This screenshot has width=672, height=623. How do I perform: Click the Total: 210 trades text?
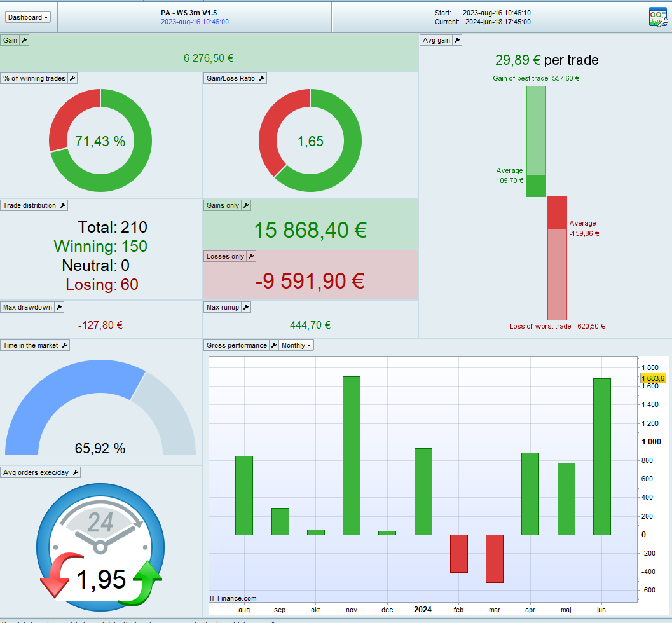tap(113, 227)
